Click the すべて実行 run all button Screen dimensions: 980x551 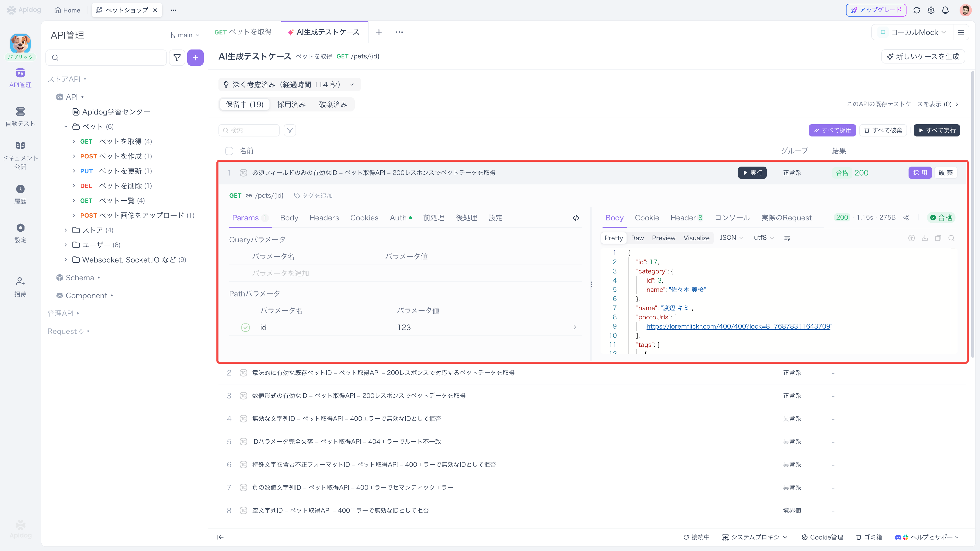(937, 130)
